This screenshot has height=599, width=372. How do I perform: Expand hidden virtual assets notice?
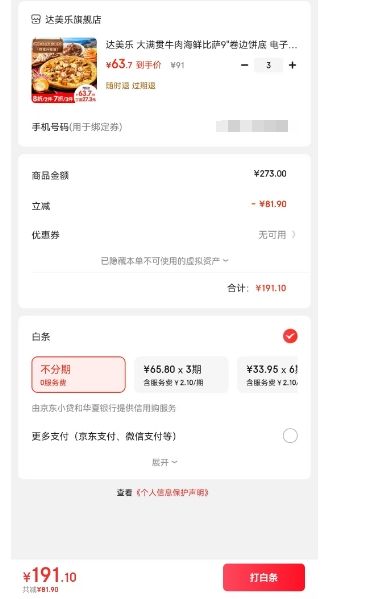164,261
